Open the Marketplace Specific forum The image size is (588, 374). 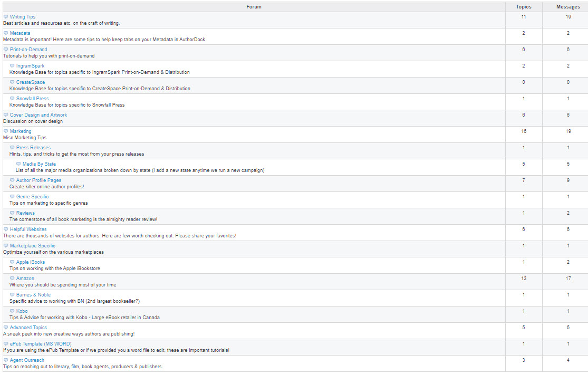32,246
